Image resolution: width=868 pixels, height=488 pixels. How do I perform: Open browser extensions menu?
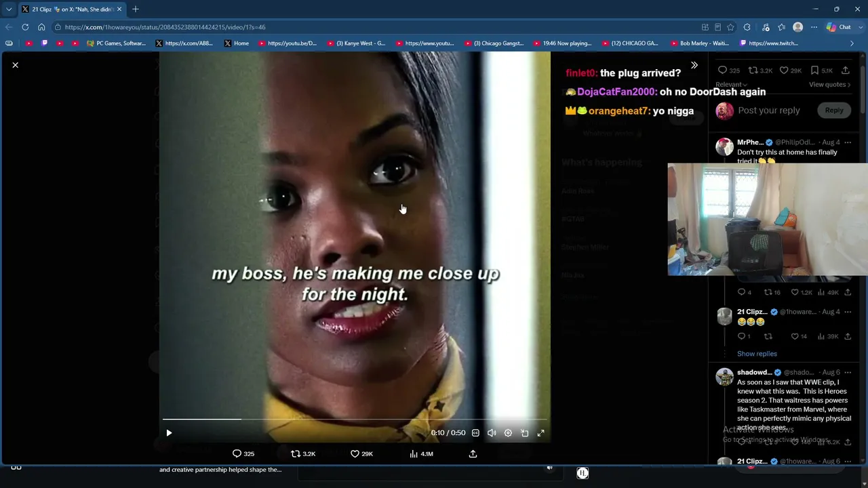click(747, 27)
